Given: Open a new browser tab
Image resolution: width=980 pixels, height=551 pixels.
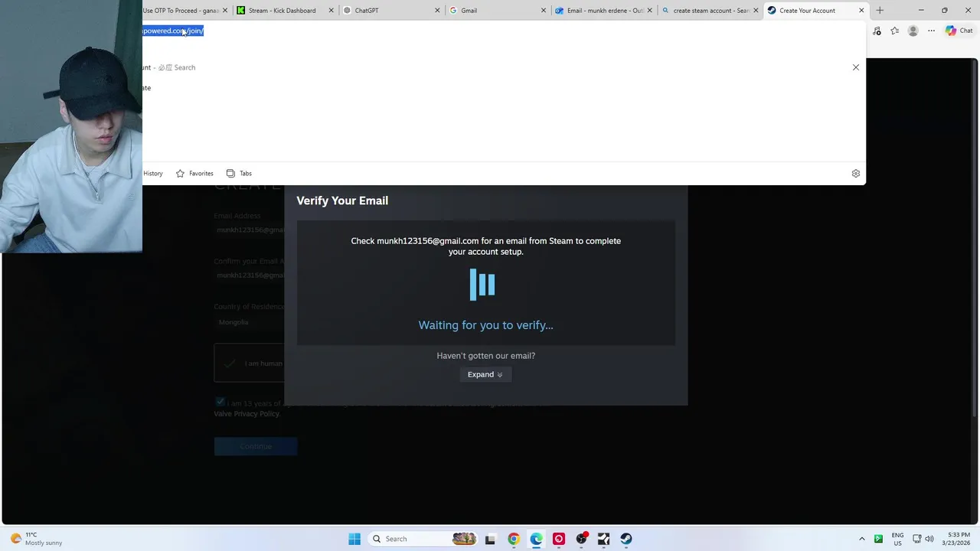Looking at the screenshot, I should pos(880,11).
